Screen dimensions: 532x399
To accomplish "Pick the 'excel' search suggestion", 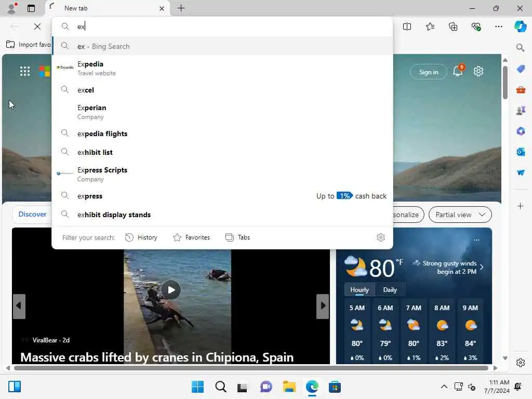I will tap(222, 90).
